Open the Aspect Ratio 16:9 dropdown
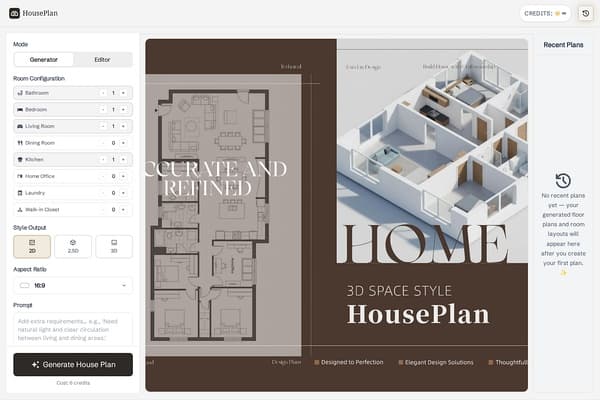This screenshot has height=400, width=600. pos(73,286)
